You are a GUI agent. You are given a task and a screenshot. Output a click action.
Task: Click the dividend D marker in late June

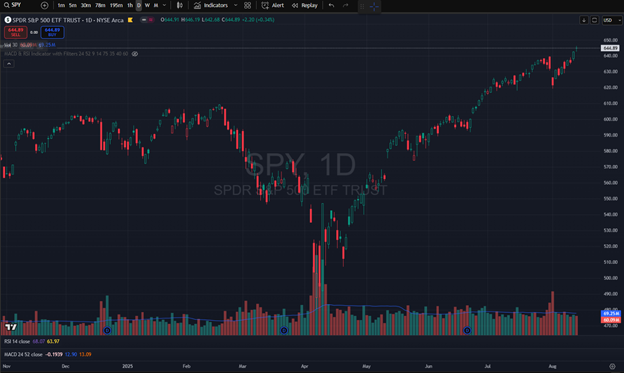[467, 330]
